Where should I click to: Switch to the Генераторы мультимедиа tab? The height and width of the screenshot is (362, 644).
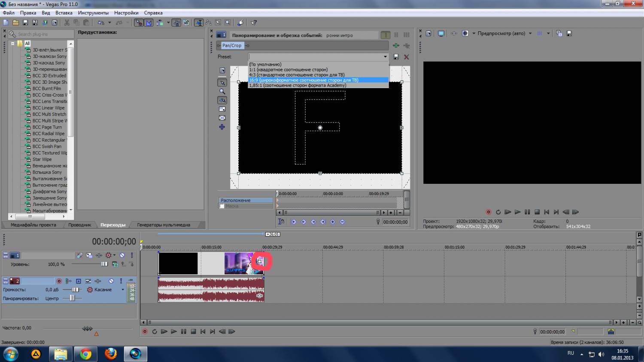pyautogui.click(x=163, y=225)
